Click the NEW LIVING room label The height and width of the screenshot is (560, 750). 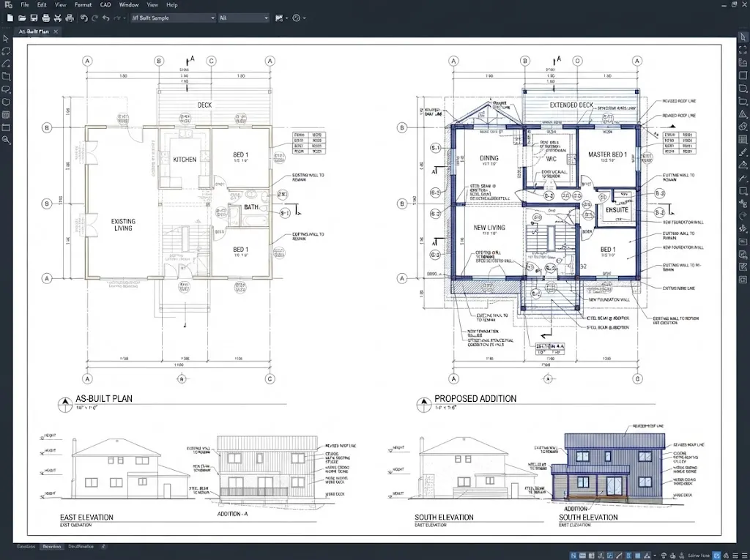(489, 228)
